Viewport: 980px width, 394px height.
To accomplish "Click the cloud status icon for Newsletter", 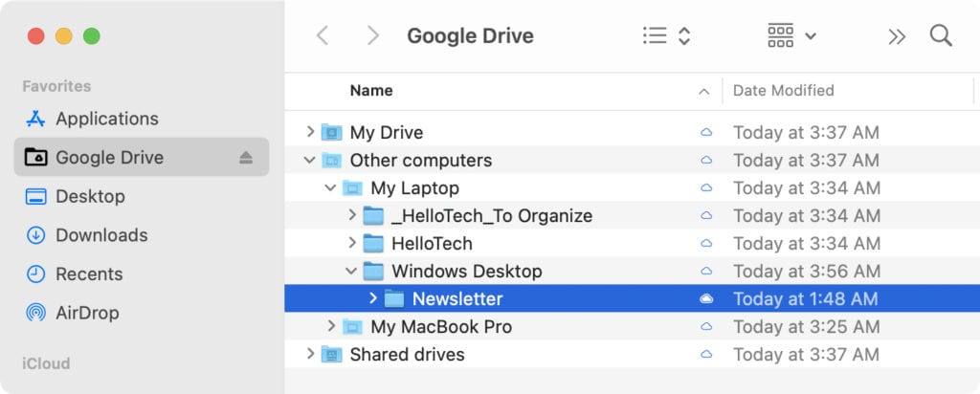I will 706,298.
